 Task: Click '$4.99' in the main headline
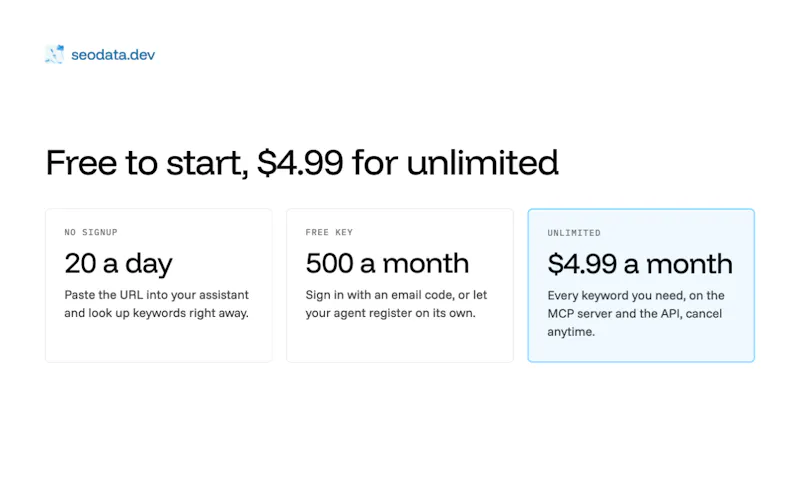click(x=300, y=163)
